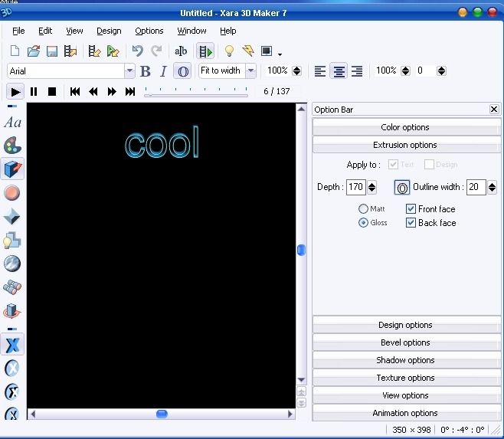Open the View menu
Image resolution: width=504 pixels, height=439 pixels.
click(74, 31)
